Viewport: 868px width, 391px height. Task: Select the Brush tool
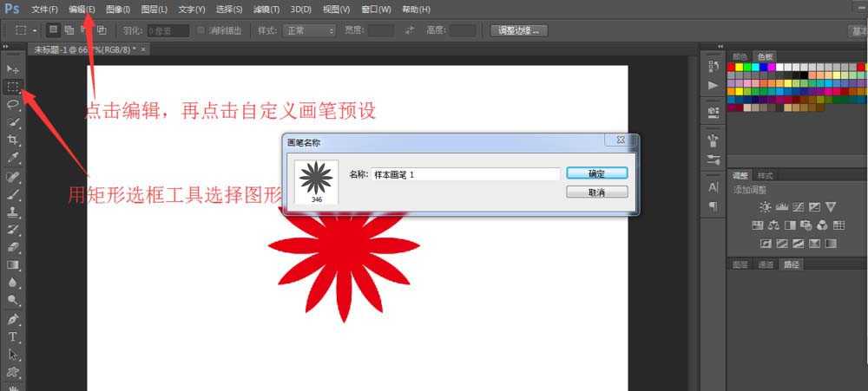(x=13, y=194)
